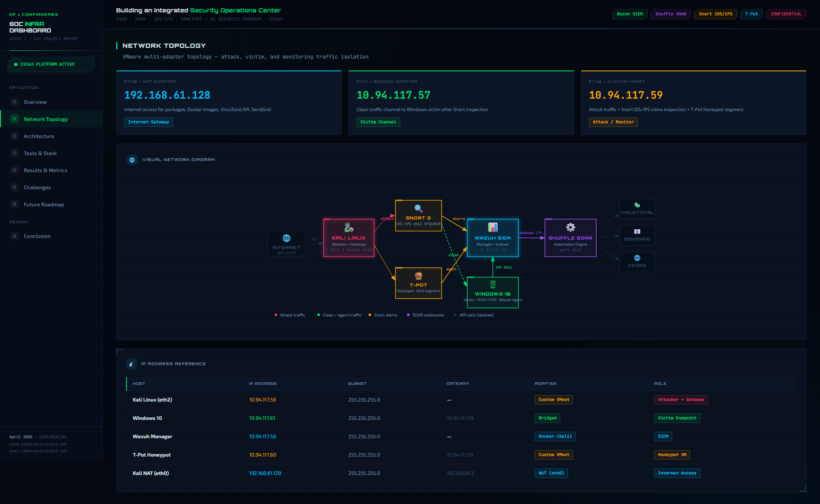Image resolution: width=820 pixels, height=504 pixels.
Task: Click the purple SOAR webhooks legend dot
Action: [408, 315]
